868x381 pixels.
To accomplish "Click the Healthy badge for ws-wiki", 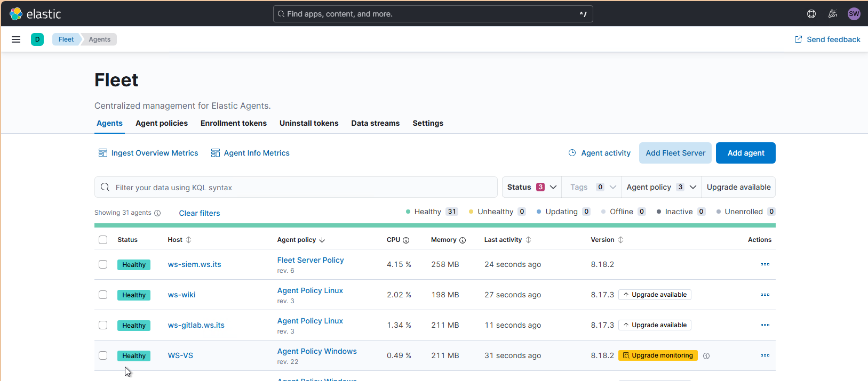I will tap(134, 295).
